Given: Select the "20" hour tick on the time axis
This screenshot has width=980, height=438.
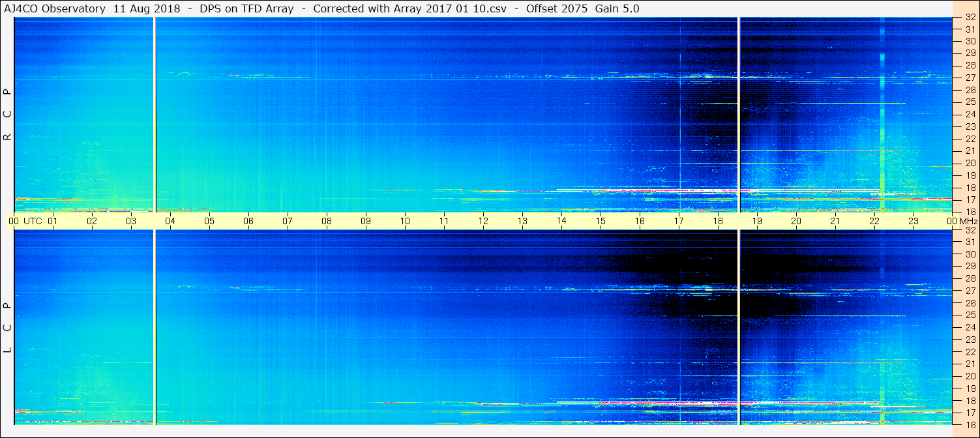Looking at the screenshot, I should pyautogui.click(x=796, y=221).
